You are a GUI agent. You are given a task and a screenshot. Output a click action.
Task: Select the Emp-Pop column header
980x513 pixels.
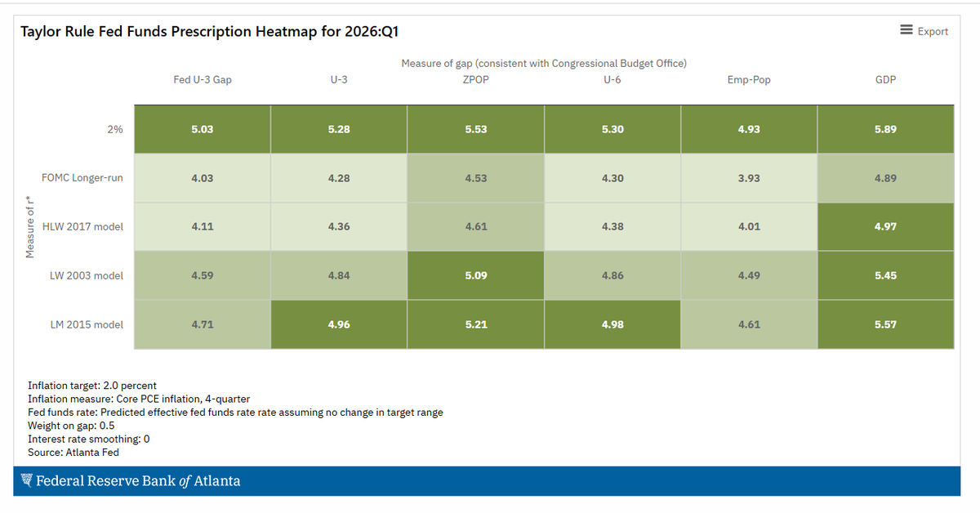749,80
